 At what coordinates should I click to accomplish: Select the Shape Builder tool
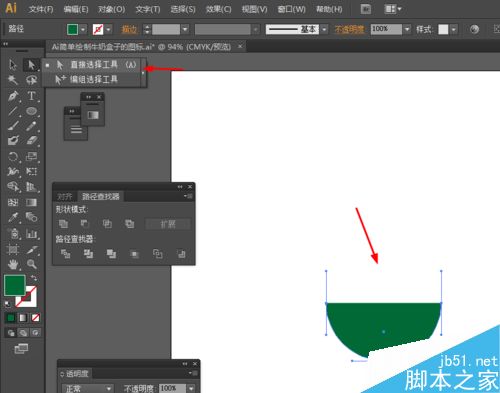[x=13, y=187]
